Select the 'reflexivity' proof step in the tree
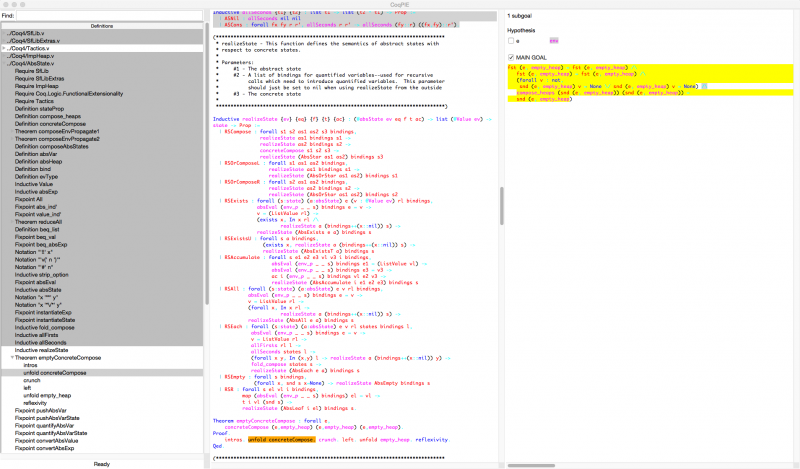Image resolution: width=800 pixels, height=469 pixels. tap(35, 403)
